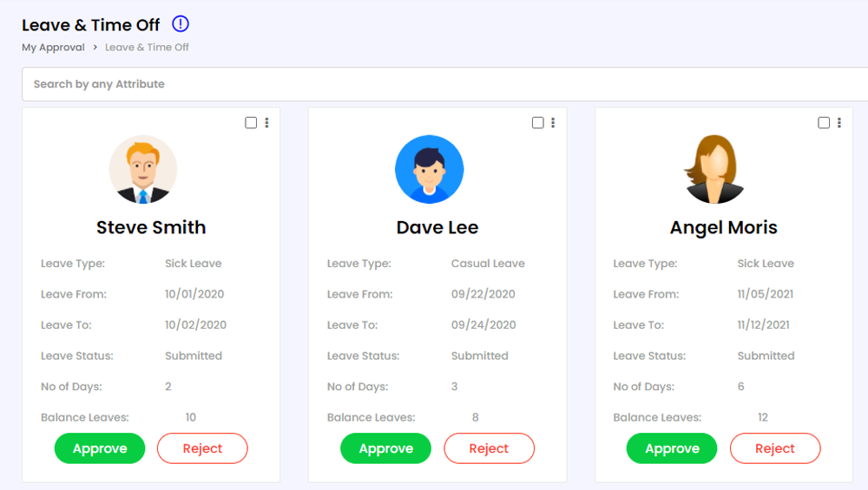Reject Steve Smith's leave request

coord(202,448)
